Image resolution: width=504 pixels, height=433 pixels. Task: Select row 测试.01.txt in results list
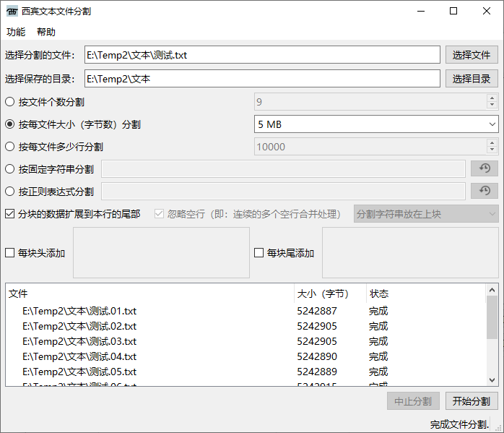tap(246, 311)
